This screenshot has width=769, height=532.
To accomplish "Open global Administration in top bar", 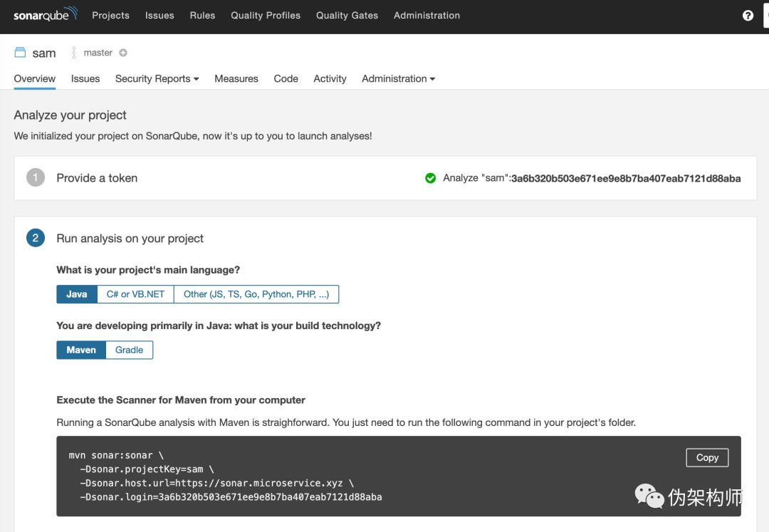I will tap(427, 15).
